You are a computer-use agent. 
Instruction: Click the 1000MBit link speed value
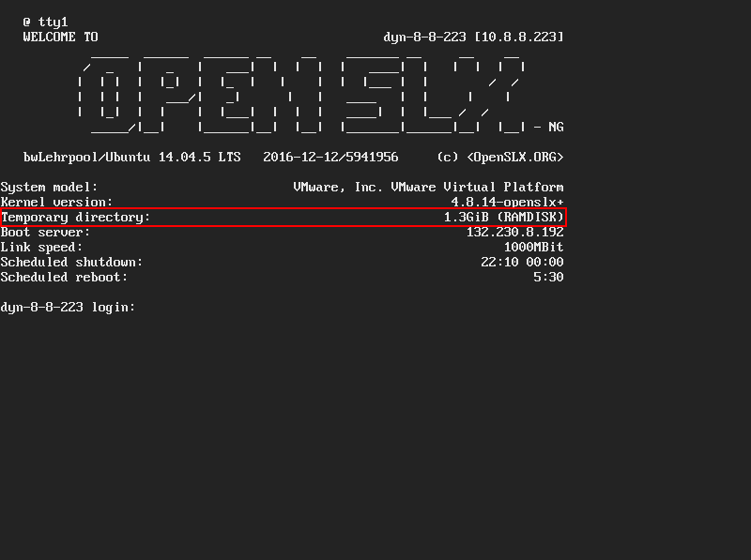[533, 247]
